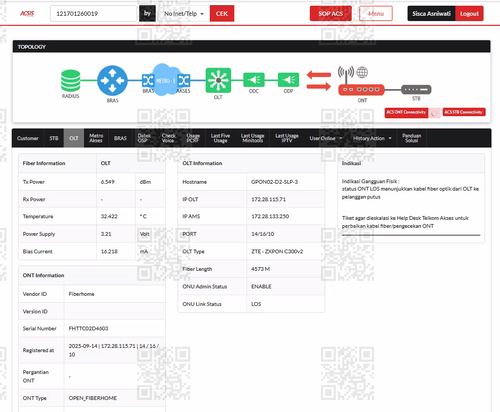
Task: Click the globe icon above ONT
Action: 362,72
